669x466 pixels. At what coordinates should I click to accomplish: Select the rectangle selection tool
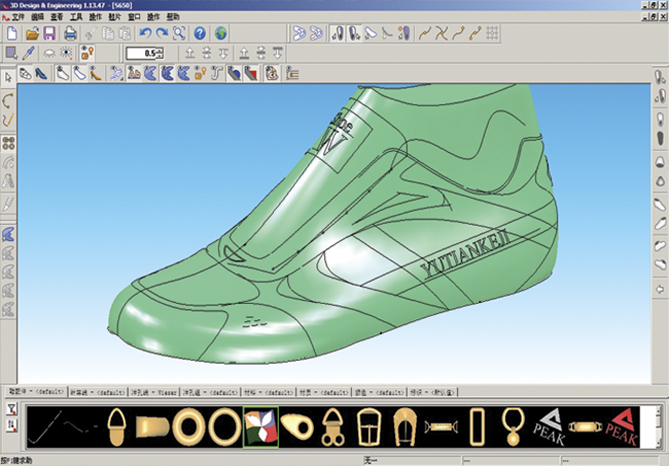(11, 53)
